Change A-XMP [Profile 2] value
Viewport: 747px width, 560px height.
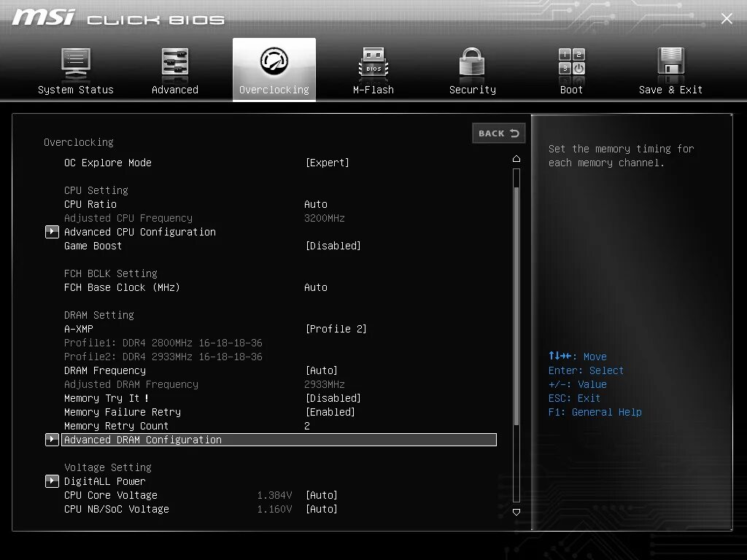tap(336, 329)
